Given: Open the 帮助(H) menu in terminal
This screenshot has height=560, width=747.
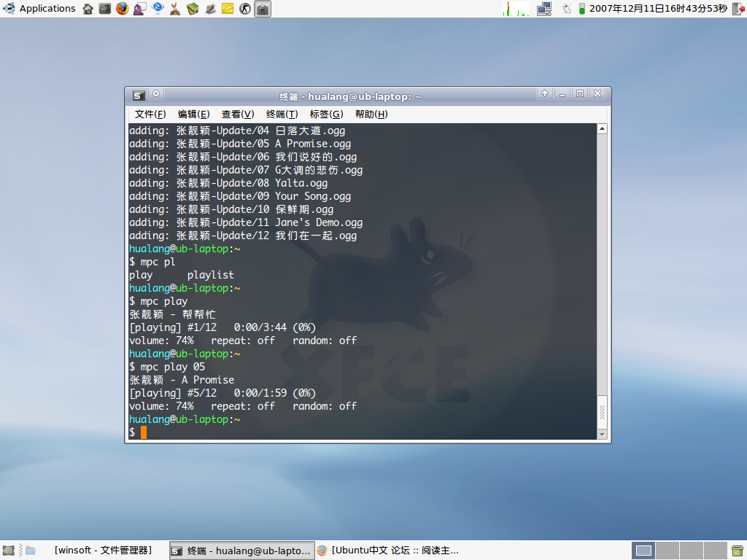Looking at the screenshot, I should tap(371, 114).
